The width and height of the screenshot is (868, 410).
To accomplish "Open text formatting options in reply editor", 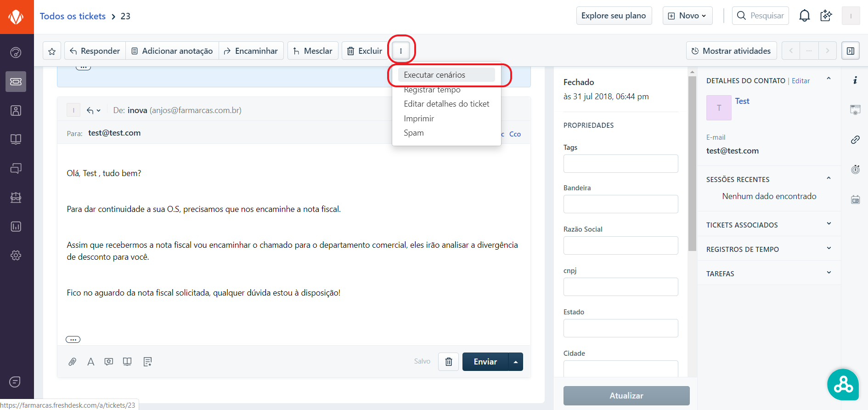I will pyautogui.click(x=91, y=362).
